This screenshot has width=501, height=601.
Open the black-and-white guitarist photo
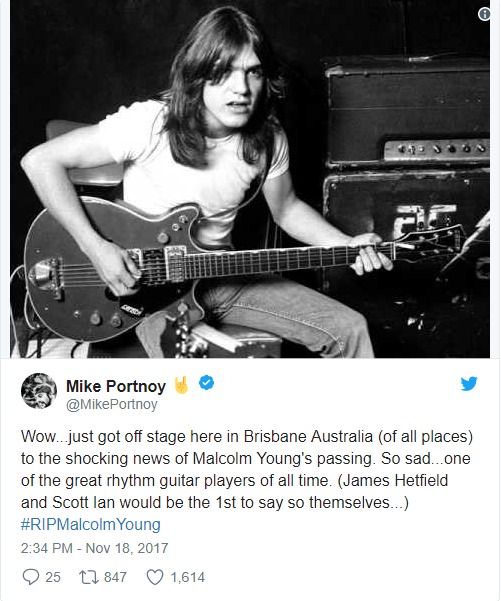tap(250, 179)
